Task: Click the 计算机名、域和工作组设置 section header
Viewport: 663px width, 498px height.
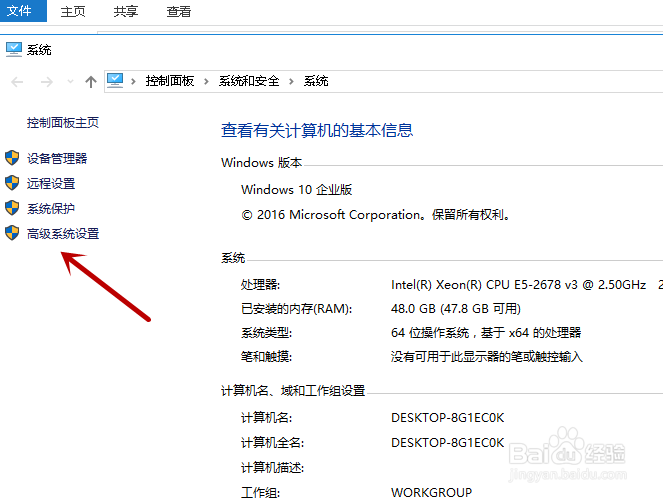Action: click(x=293, y=391)
